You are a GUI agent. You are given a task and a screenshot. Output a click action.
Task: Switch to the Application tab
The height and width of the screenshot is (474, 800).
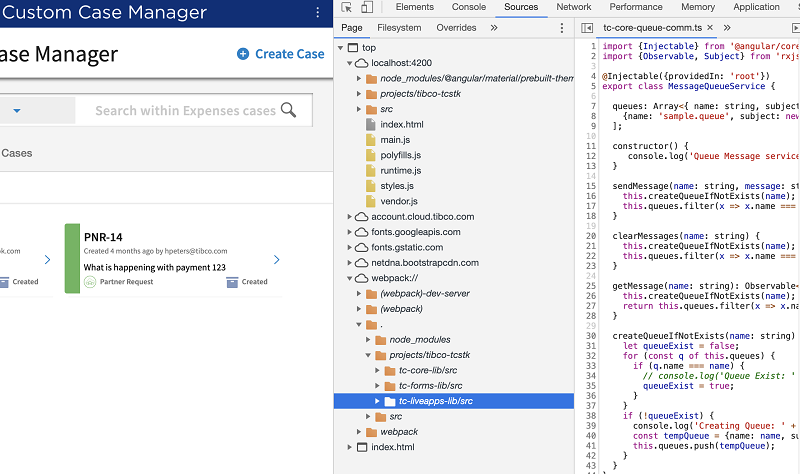[x=756, y=7]
